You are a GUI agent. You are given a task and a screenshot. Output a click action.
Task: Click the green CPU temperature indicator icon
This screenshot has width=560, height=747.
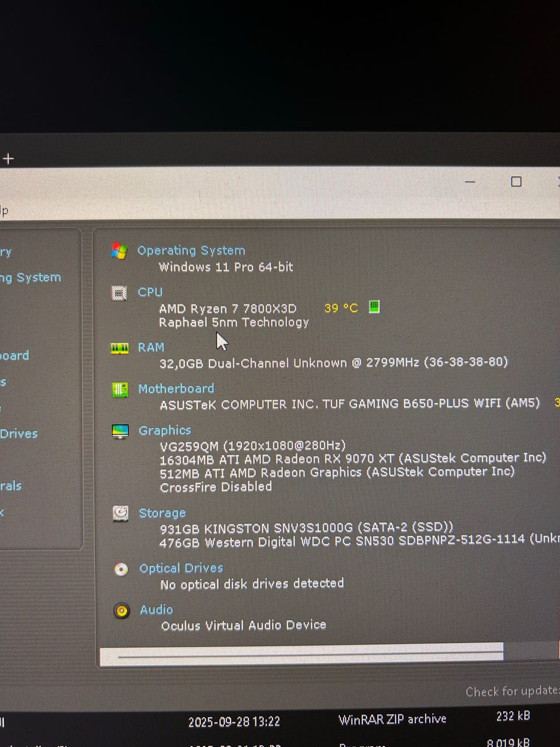tap(374, 306)
